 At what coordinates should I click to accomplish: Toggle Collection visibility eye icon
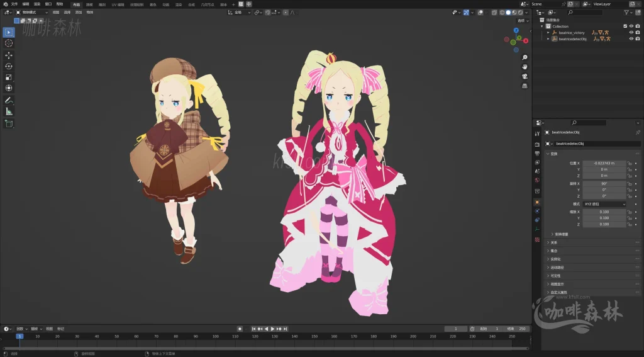pyautogui.click(x=631, y=26)
